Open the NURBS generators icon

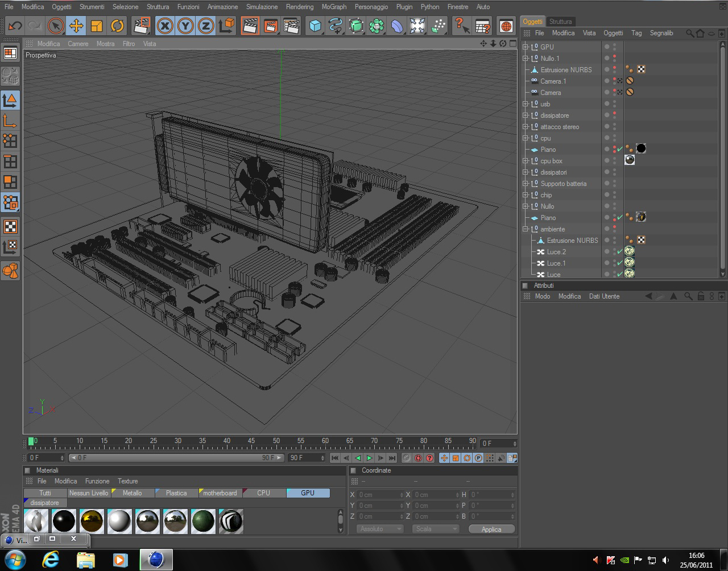click(356, 26)
